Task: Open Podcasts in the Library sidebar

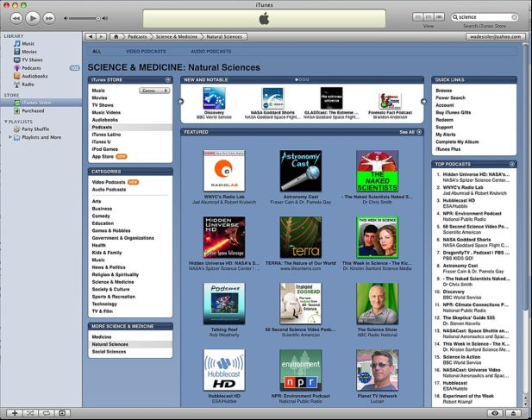Action: pyautogui.click(x=31, y=68)
